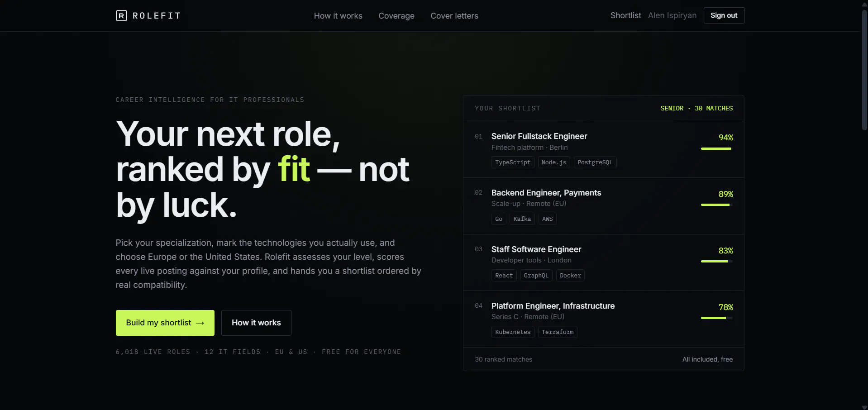Click the Go skill tag
This screenshot has width=868, height=410.
[499, 219]
